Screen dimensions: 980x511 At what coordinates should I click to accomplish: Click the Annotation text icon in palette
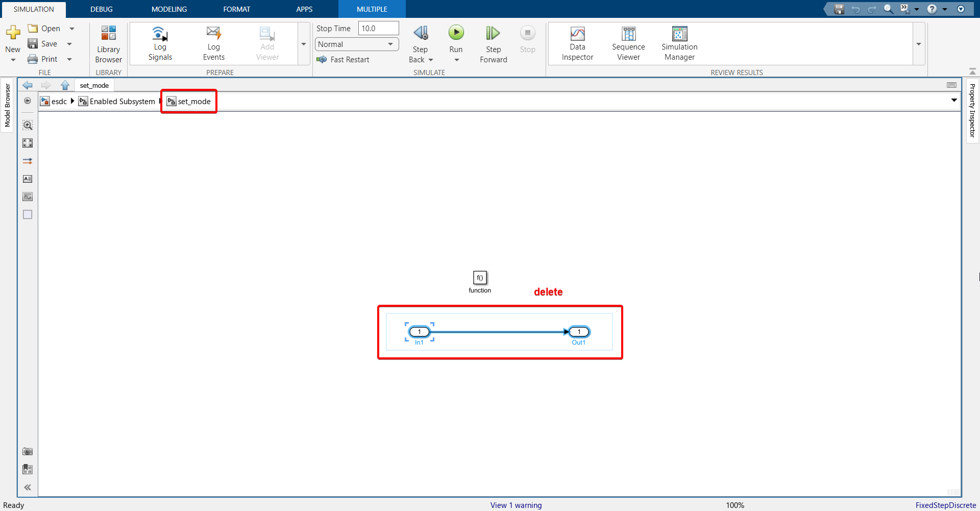tap(28, 179)
